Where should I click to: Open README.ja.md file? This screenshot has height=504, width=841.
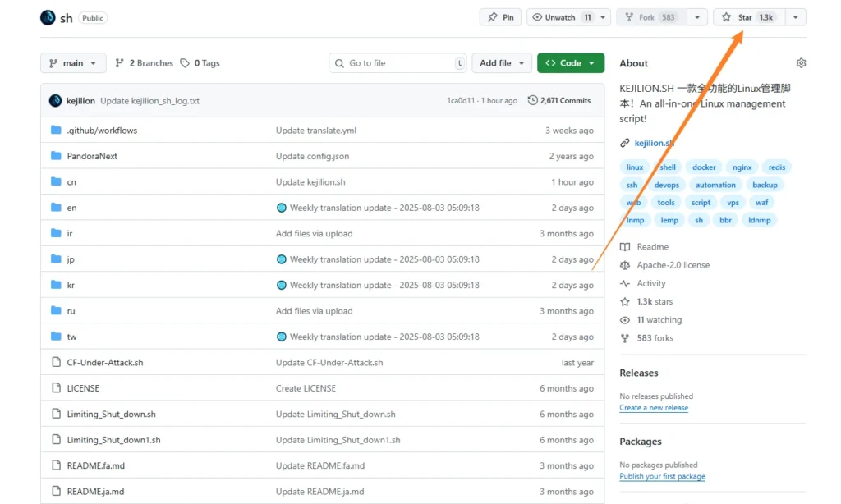95,491
